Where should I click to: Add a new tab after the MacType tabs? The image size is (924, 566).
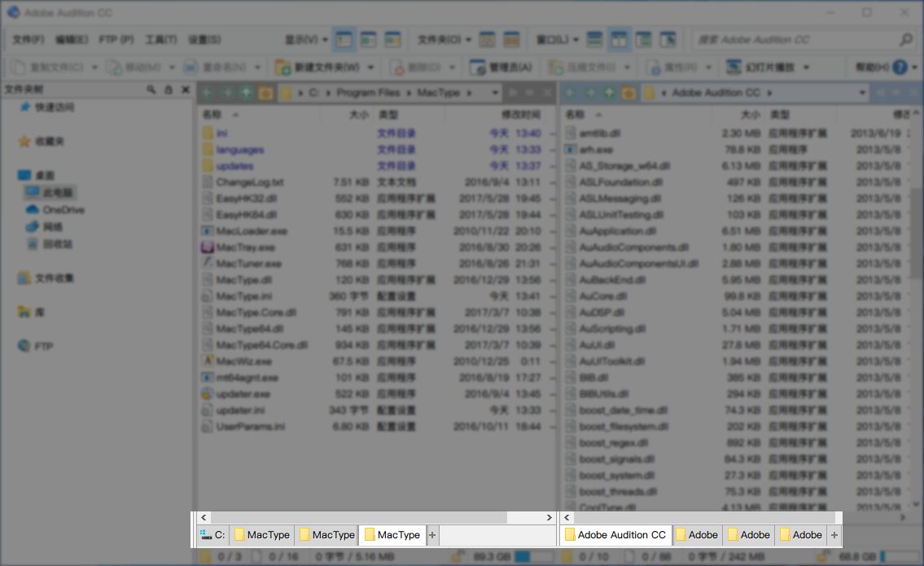(432, 535)
